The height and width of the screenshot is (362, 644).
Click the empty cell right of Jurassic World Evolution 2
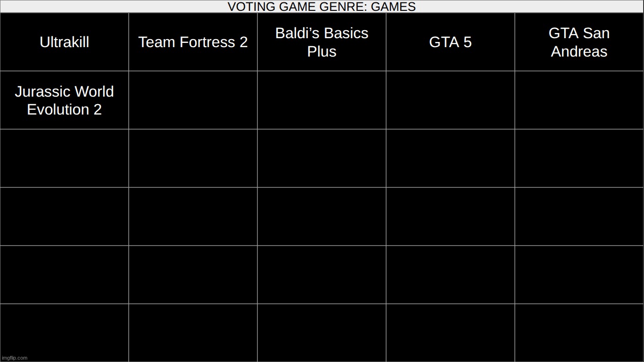193,100
